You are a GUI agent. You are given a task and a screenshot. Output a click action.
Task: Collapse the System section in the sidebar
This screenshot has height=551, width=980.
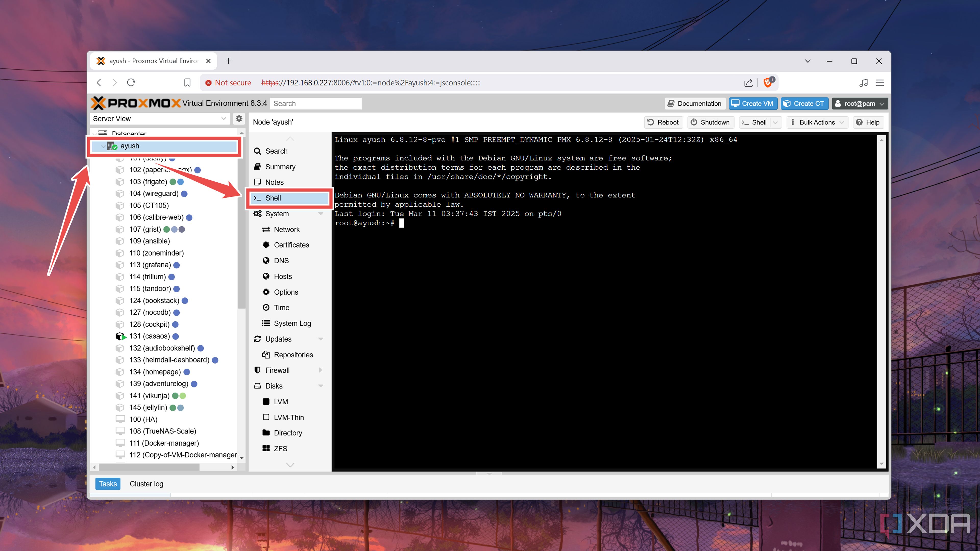coord(321,214)
